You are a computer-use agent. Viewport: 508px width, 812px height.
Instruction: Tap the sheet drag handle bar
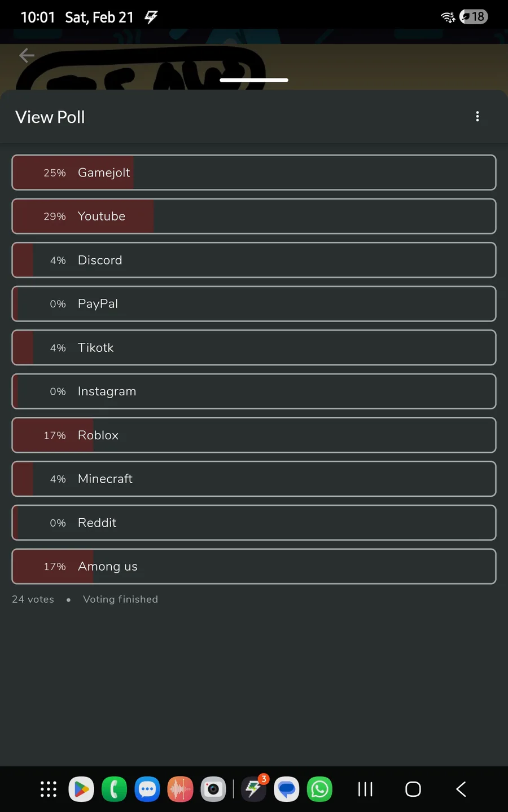click(x=254, y=80)
